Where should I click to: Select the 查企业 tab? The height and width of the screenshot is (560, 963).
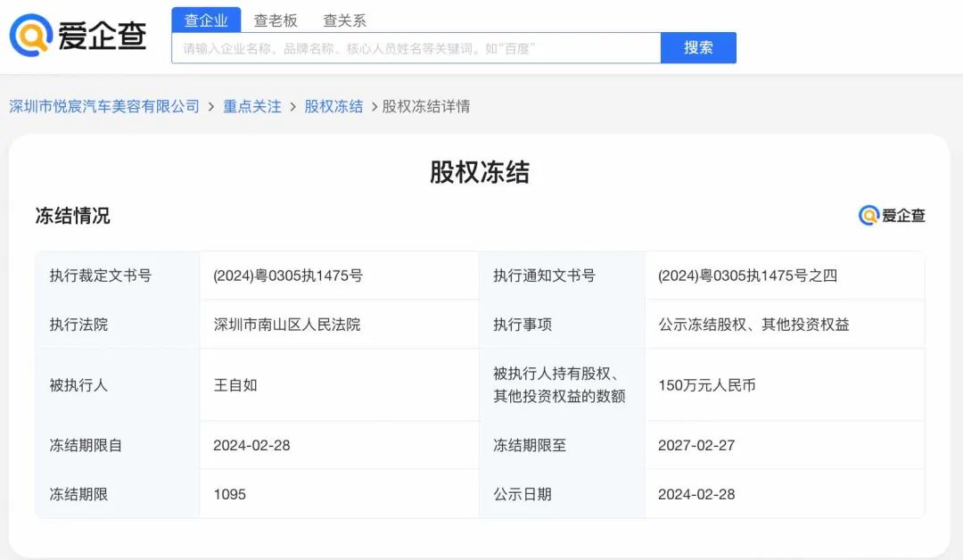[206, 21]
